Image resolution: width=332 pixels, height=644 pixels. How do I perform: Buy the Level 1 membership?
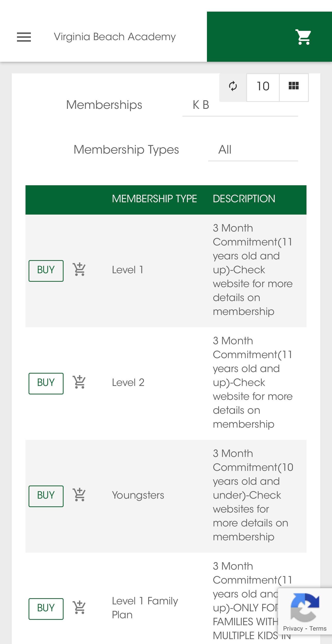click(46, 270)
